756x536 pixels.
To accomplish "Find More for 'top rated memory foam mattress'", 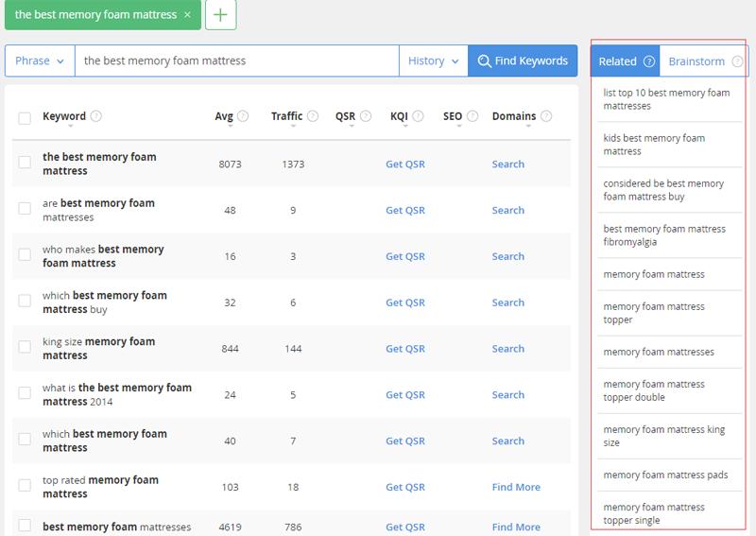I will pyautogui.click(x=516, y=487).
